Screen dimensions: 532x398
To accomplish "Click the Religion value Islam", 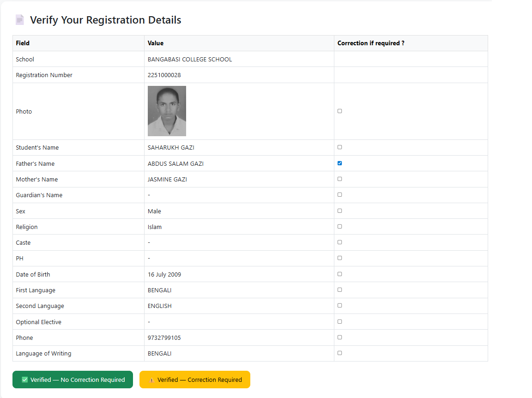I will point(154,227).
